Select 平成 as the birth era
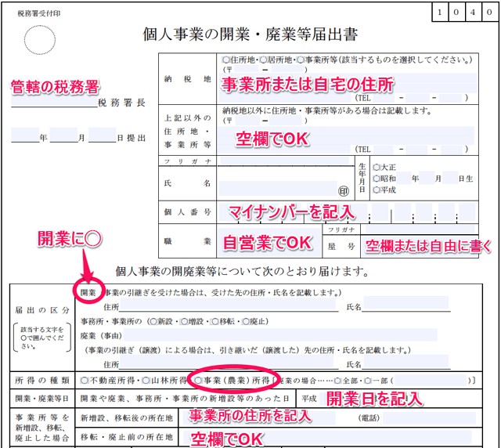This screenshot has height=448, width=501. point(377,190)
